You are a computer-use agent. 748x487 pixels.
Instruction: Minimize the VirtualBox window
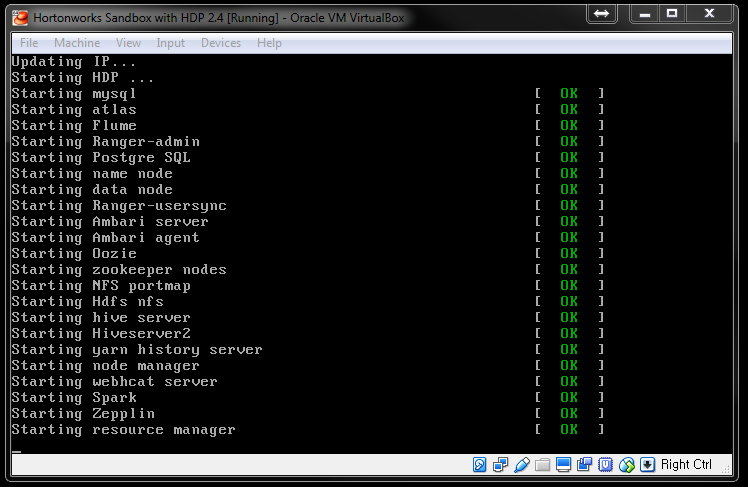[645, 13]
